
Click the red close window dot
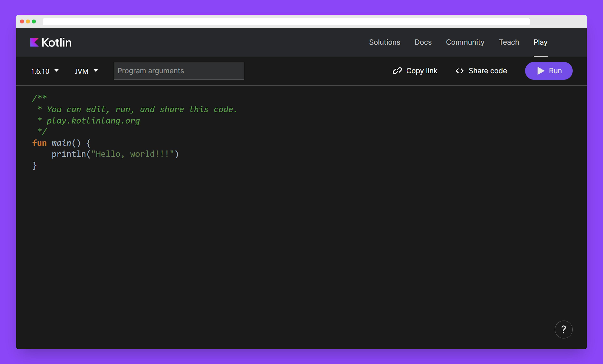pos(22,22)
